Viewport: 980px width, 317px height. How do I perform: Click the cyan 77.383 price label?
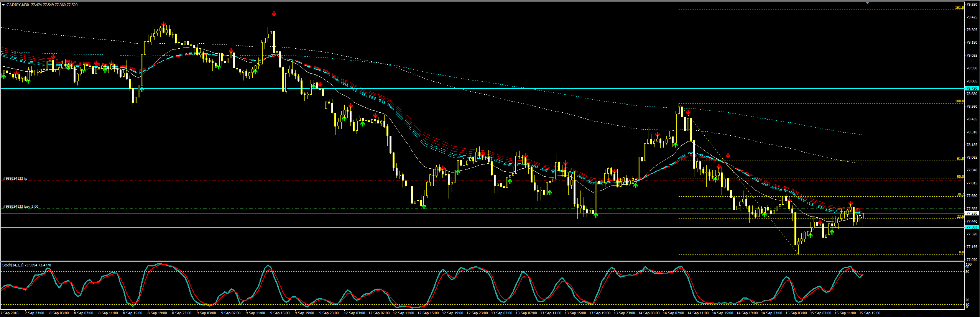(972, 227)
